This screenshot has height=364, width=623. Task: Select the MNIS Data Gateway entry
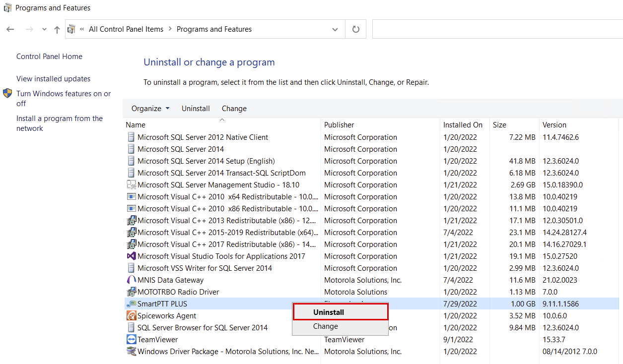click(170, 280)
